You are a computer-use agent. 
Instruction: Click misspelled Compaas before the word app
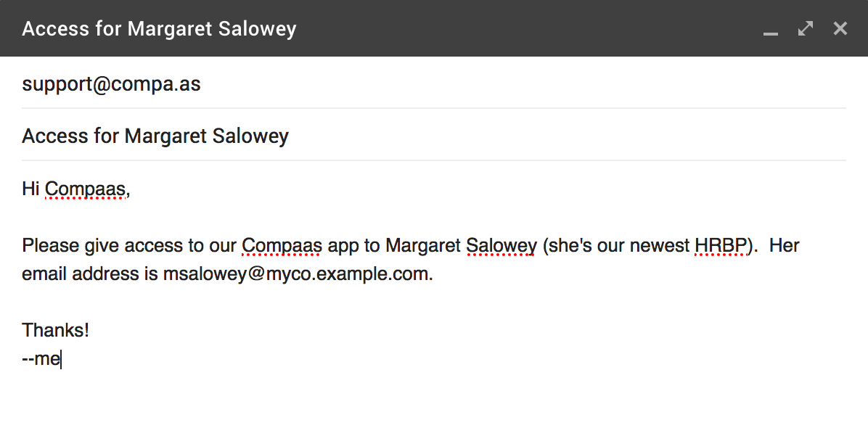(282, 245)
